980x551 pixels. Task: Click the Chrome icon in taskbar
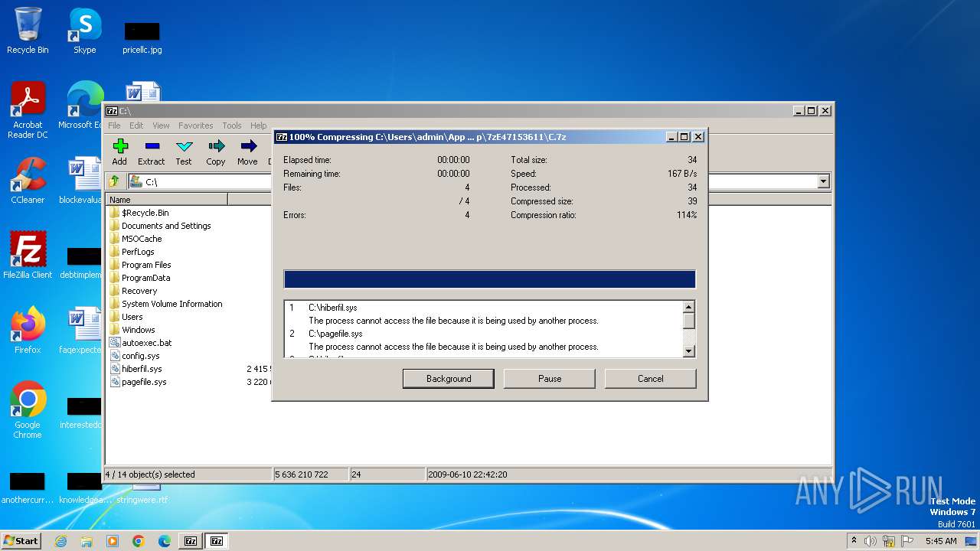point(139,541)
